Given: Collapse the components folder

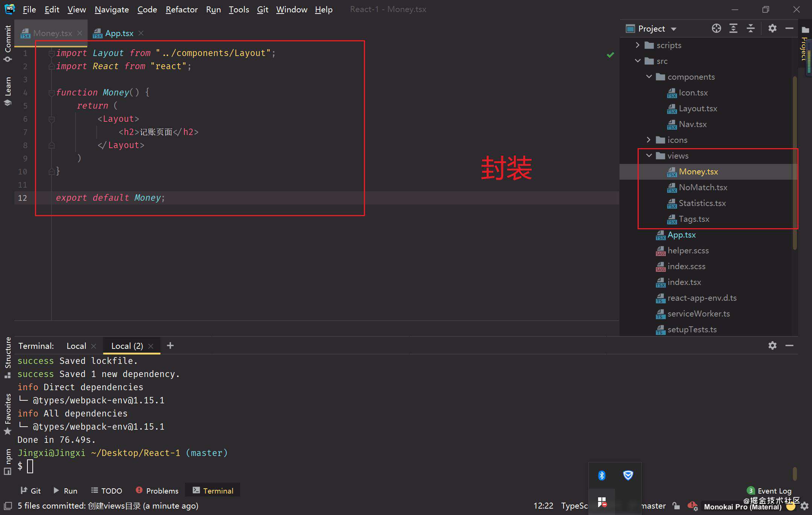Looking at the screenshot, I should click(649, 77).
